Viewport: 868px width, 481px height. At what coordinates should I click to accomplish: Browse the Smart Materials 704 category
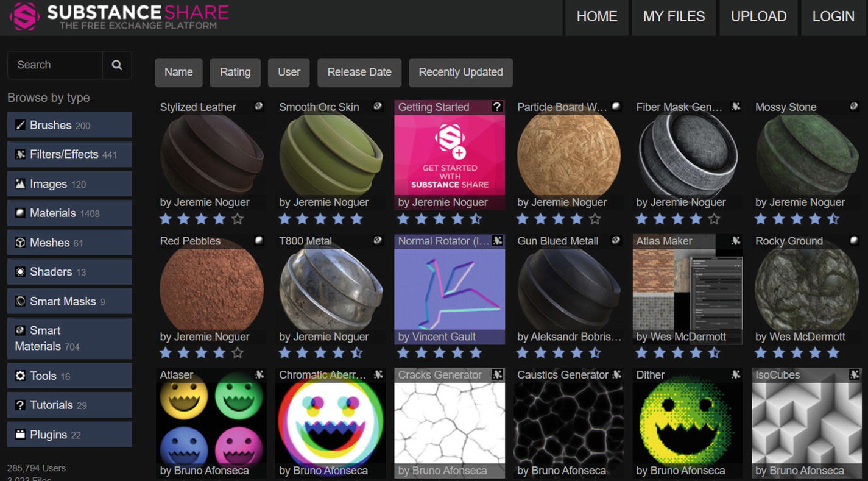[x=69, y=338]
